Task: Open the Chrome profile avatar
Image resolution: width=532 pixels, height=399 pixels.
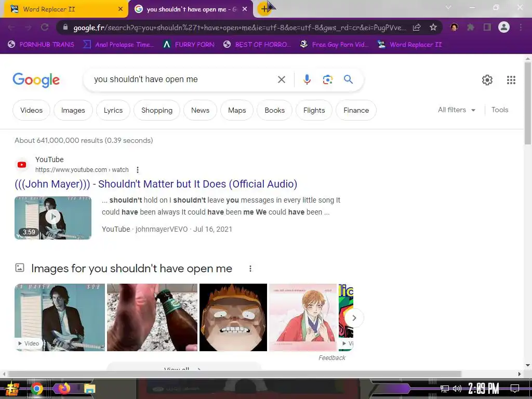Action: pyautogui.click(x=504, y=27)
